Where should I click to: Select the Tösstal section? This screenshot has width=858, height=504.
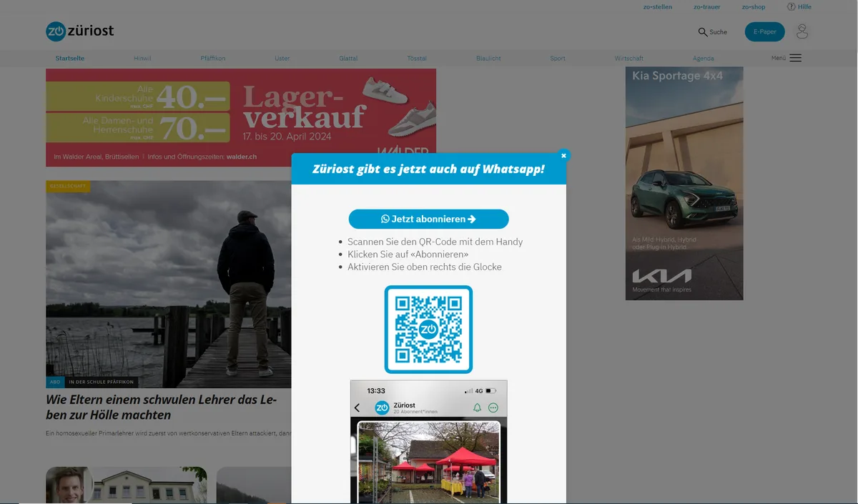pyautogui.click(x=417, y=58)
